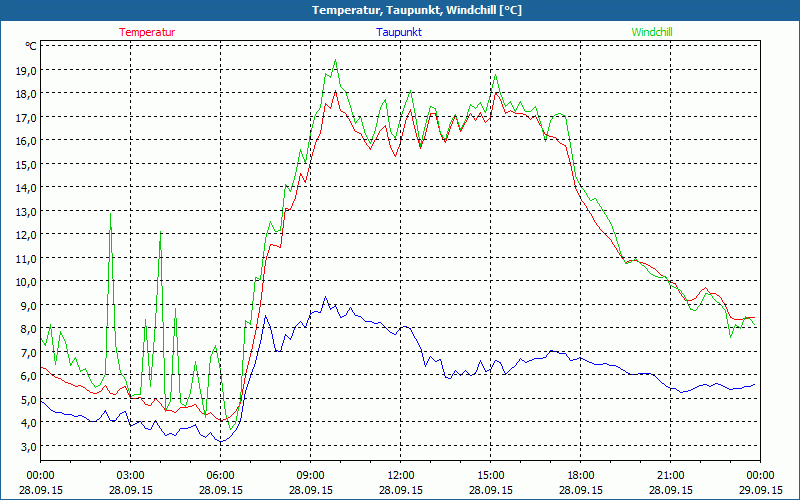
Task: Click the red Temperatur legend label
Action: [x=147, y=32]
